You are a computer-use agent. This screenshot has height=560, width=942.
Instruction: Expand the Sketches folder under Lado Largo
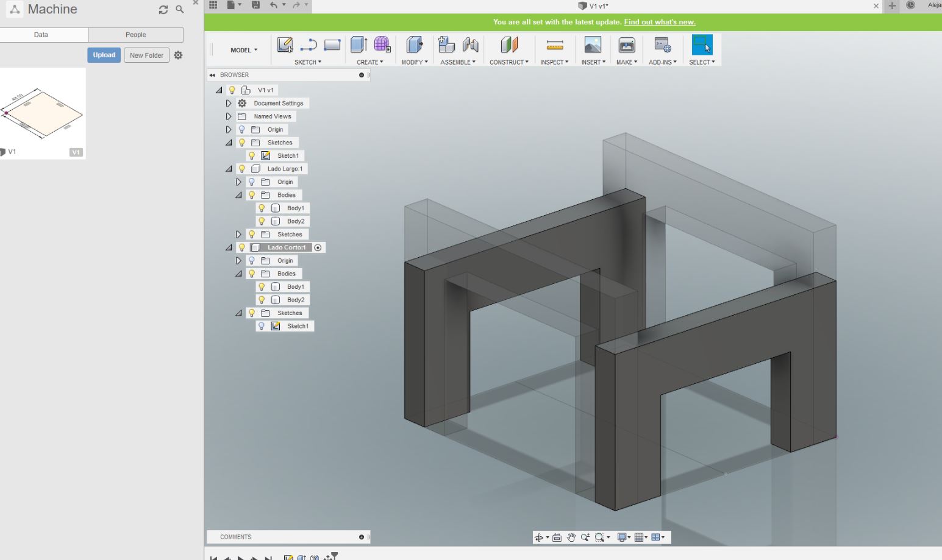click(x=239, y=235)
